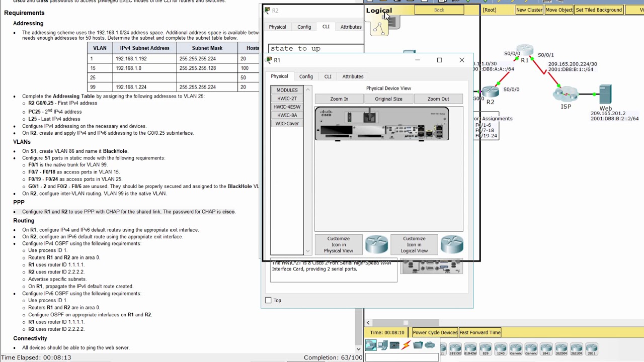Viewport: 644px width, 362px height.
Task: Open the R1 CLI tab
Action: point(328,76)
